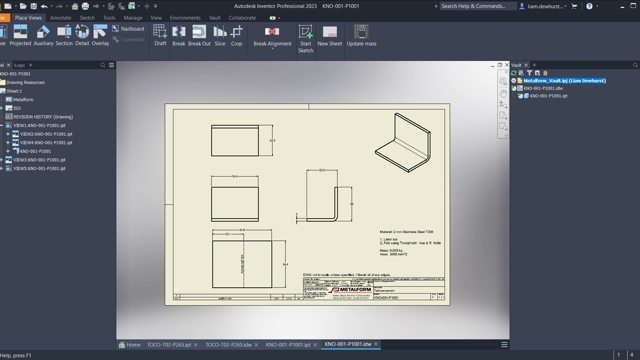Switch to TOCO-T02-P265.ipt document tab
The image size is (640, 360).
[x=169, y=345]
